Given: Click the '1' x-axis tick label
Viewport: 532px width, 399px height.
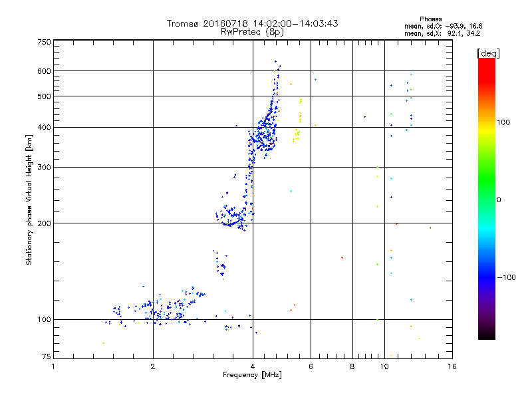Looking at the screenshot, I should 53,366.
